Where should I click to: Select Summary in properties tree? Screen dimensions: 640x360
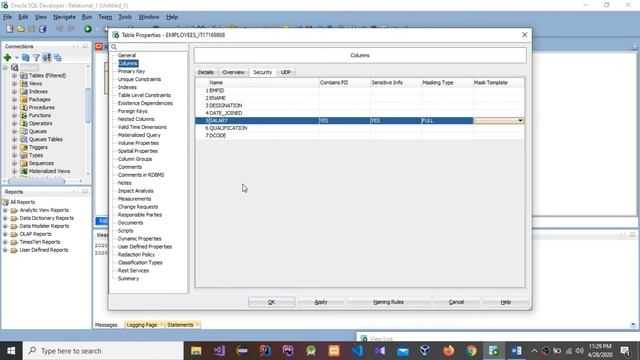[x=129, y=278]
